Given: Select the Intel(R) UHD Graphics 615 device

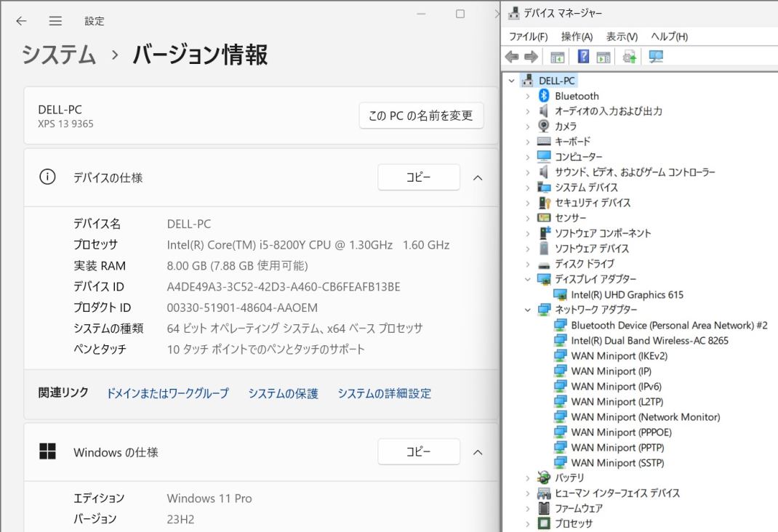Looking at the screenshot, I should (627, 294).
